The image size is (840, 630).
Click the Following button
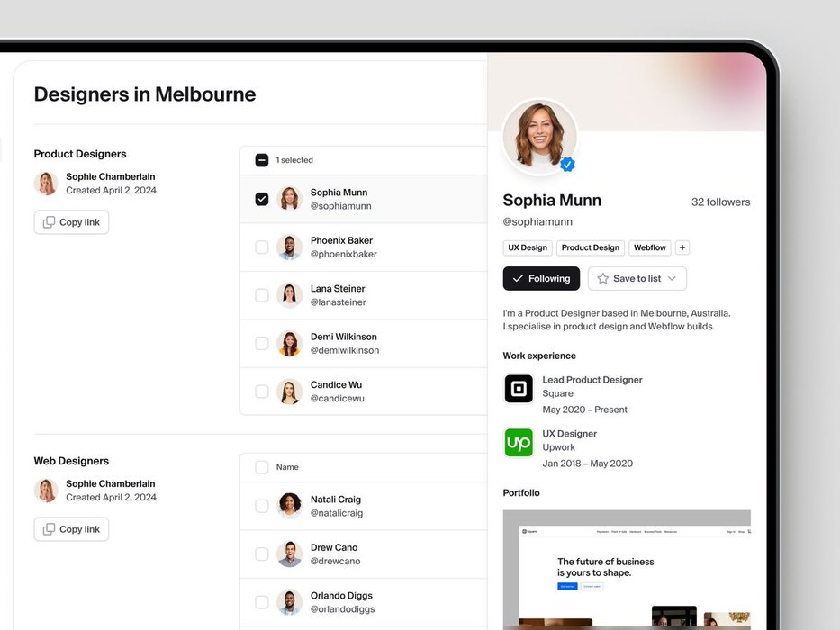pos(541,279)
